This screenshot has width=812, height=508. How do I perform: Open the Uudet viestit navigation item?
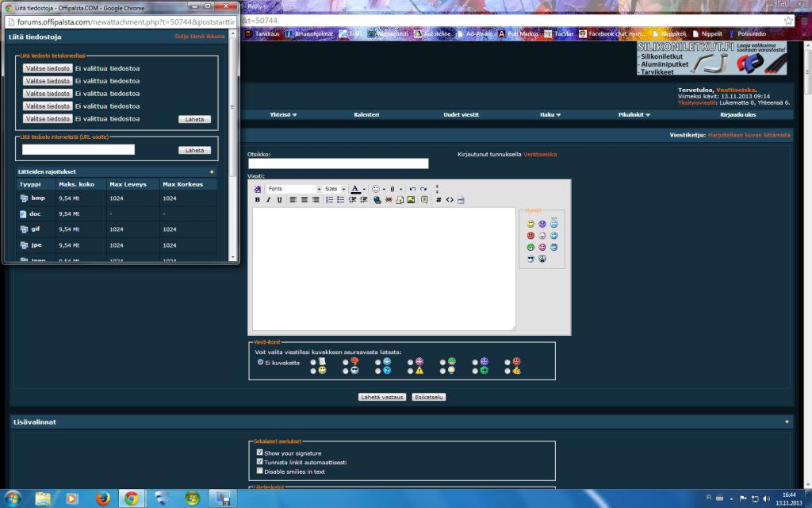(461, 114)
